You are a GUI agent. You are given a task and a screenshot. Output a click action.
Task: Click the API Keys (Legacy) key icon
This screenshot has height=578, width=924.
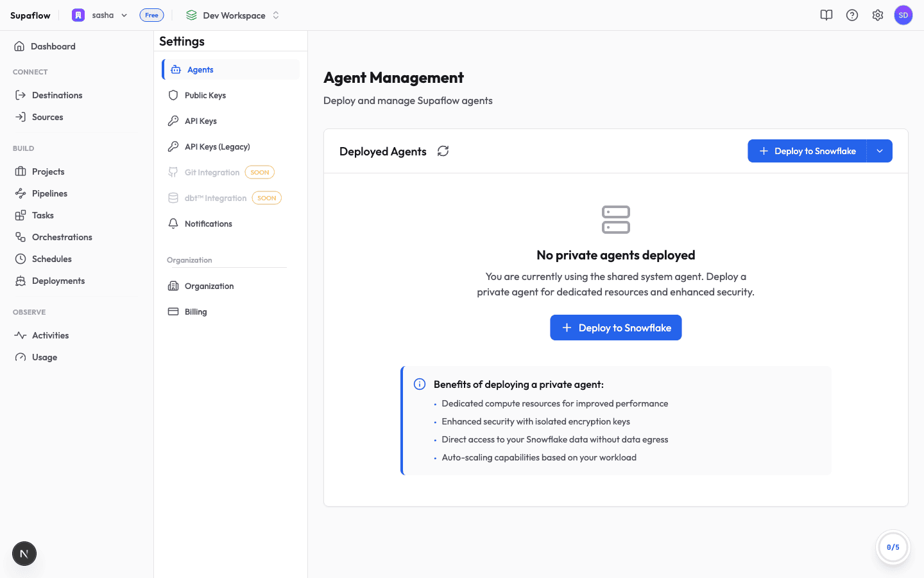[173, 146]
